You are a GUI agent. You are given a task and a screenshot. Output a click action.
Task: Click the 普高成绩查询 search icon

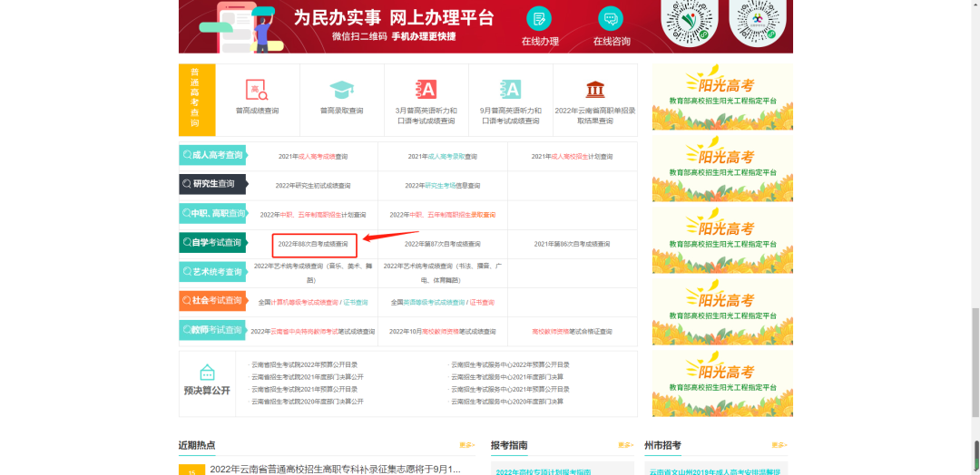tap(257, 90)
